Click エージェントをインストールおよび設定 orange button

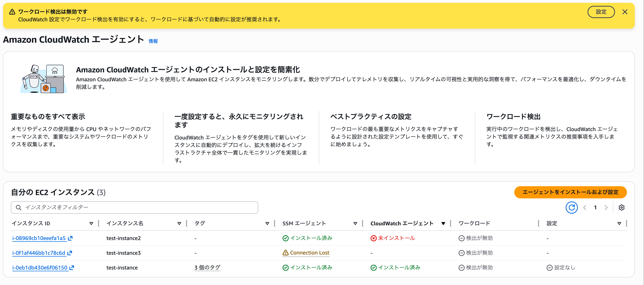pyautogui.click(x=570, y=192)
